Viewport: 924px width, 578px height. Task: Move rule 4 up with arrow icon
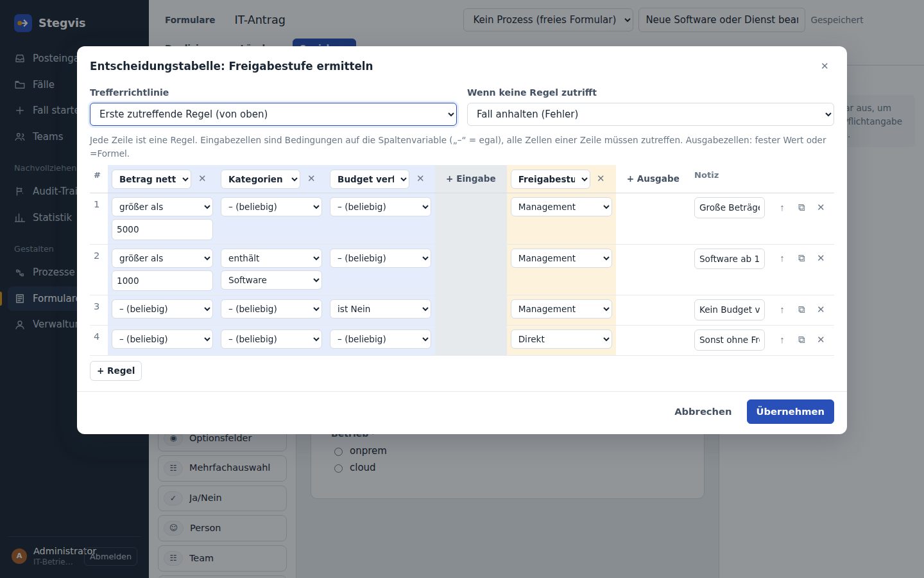click(782, 340)
